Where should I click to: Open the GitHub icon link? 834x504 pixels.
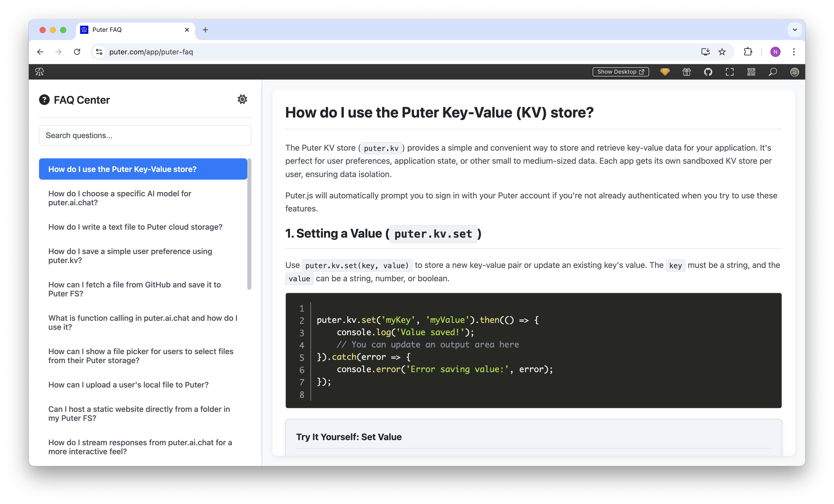708,72
